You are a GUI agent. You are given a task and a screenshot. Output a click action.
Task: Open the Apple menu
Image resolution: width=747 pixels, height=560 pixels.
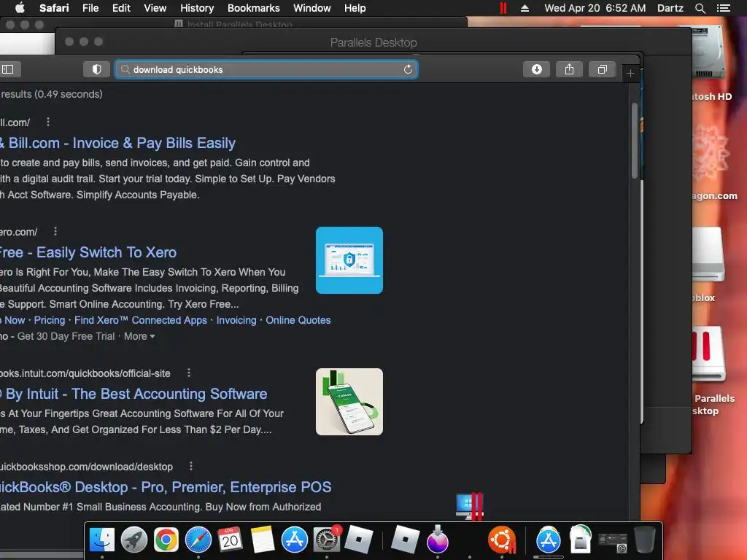tap(20, 8)
